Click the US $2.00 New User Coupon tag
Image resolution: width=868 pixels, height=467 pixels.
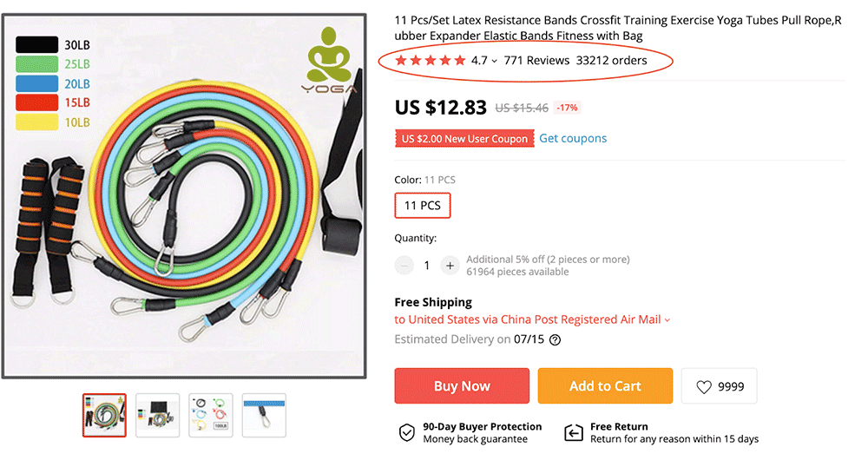click(464, 139)
